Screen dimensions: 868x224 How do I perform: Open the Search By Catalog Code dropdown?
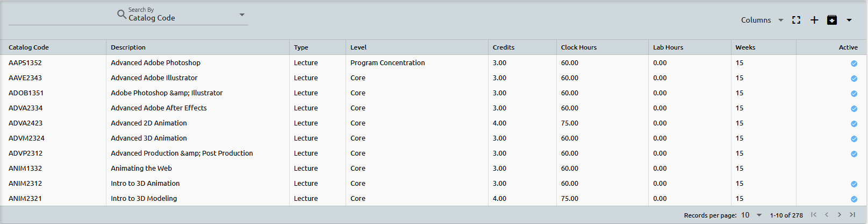(x=241, y=15)
